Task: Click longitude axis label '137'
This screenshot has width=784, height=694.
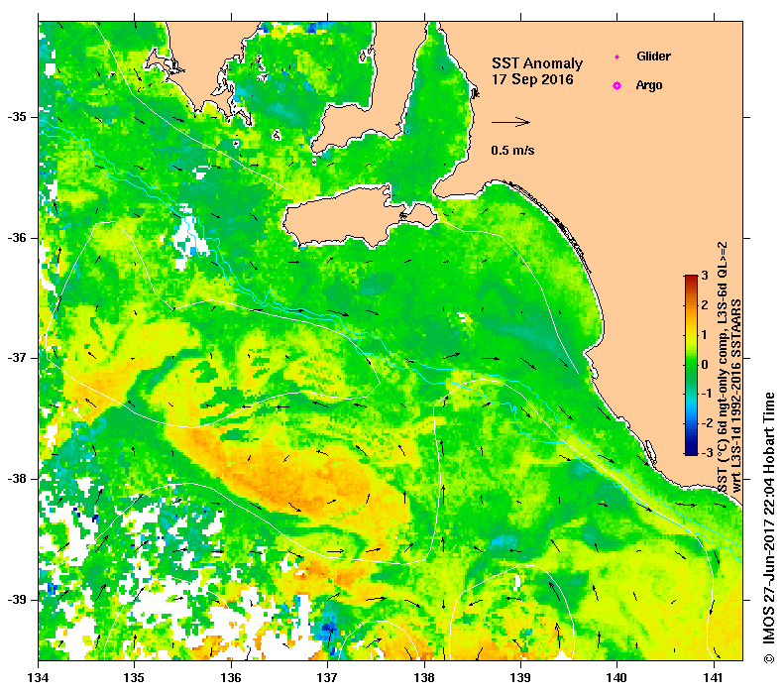Action: (x=327, y=677)
